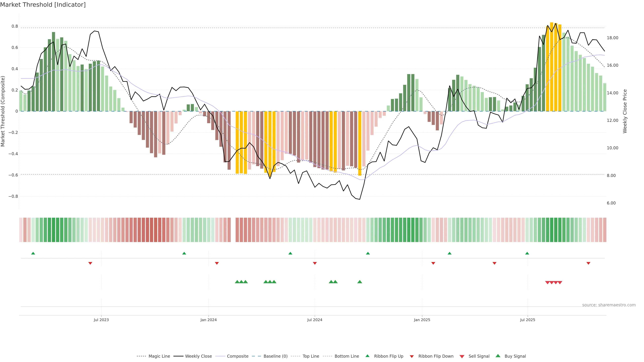The image size is (644, 362).
Task: Click the Baseline (0) dashed legend sample
Action: (256, 356)
